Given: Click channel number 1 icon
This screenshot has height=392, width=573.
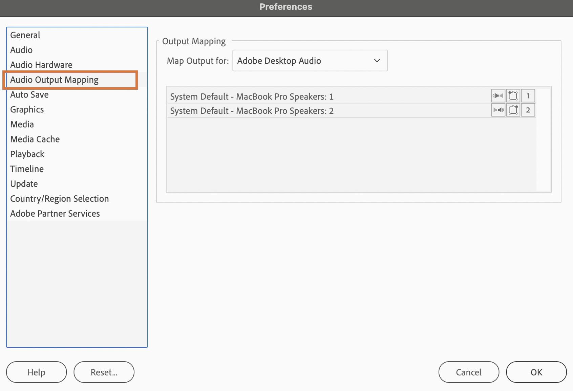Looking at the screenshot, I should (x=528, y=96).
